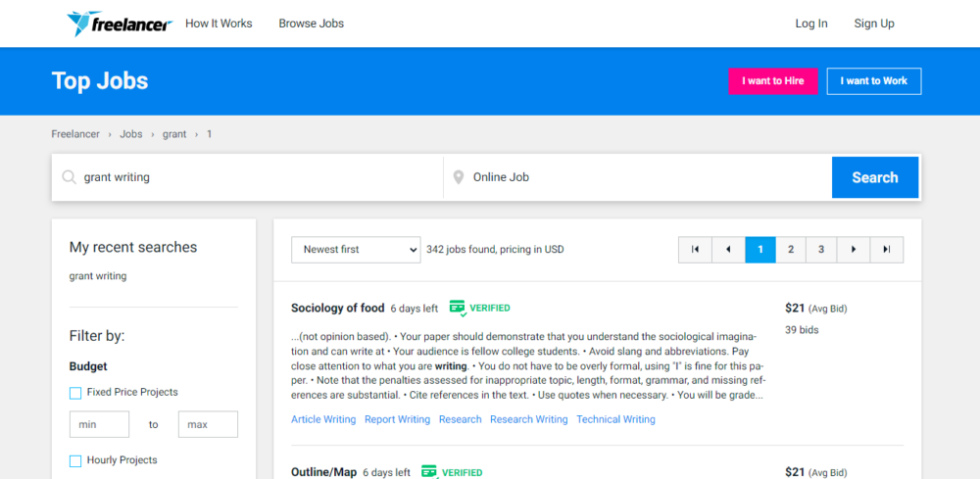Image resolution: width=980 pixels, height=479 pixels.
Task: Click the location pin icon
Action: (458, 177)
